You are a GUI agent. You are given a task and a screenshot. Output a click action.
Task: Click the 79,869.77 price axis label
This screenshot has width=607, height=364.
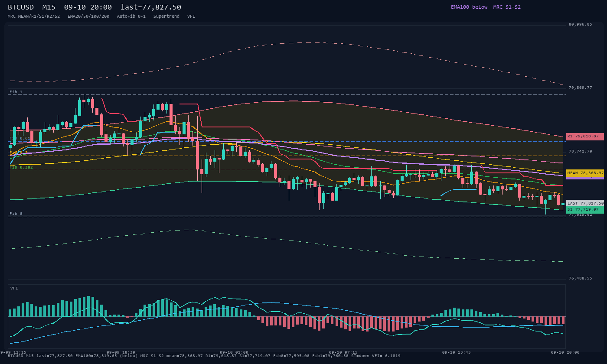point(580,88)
